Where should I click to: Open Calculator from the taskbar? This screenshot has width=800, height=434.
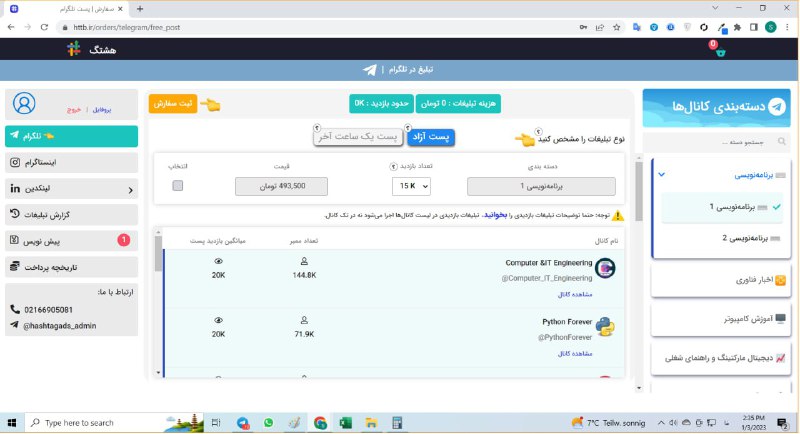point(397,423)
